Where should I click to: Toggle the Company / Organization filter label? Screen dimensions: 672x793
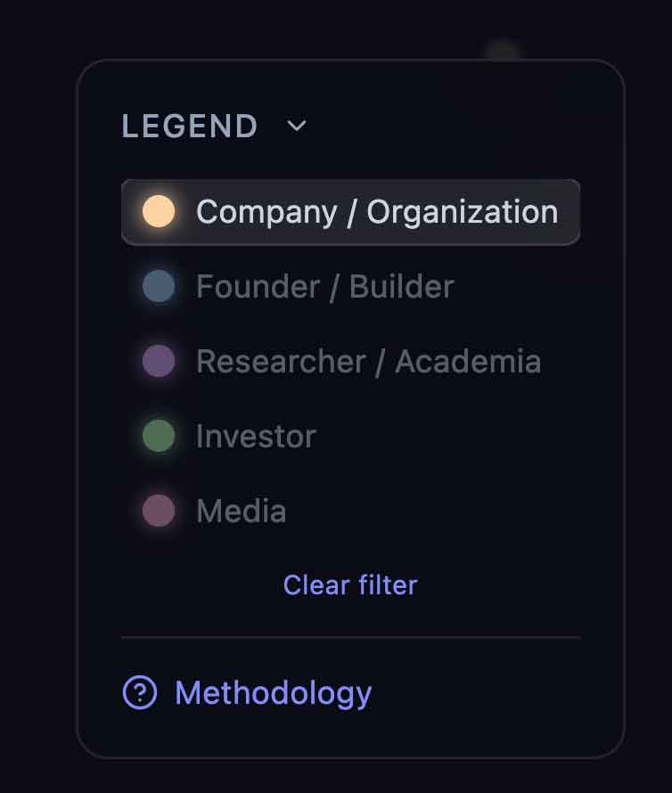tap(376, 212)
